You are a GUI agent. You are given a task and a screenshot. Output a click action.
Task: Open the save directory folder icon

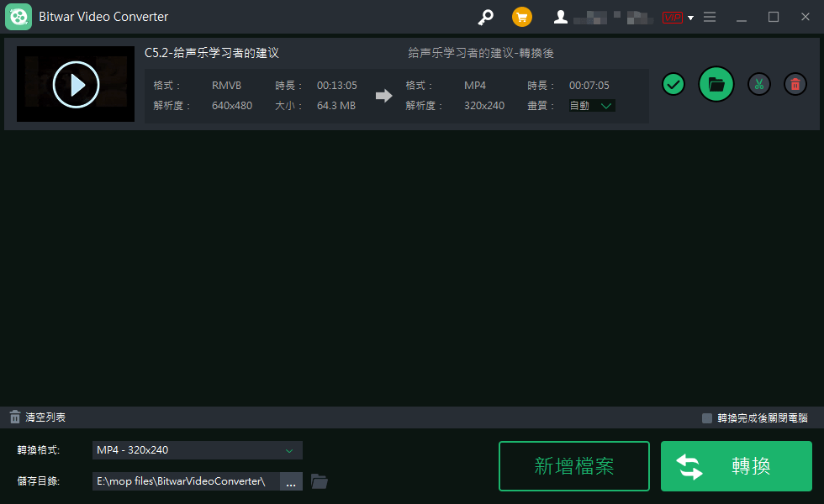coord(320,481)
